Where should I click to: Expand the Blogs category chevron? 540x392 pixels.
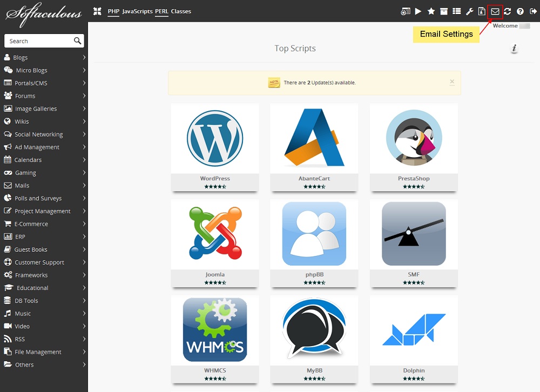[x=84, y=57]
